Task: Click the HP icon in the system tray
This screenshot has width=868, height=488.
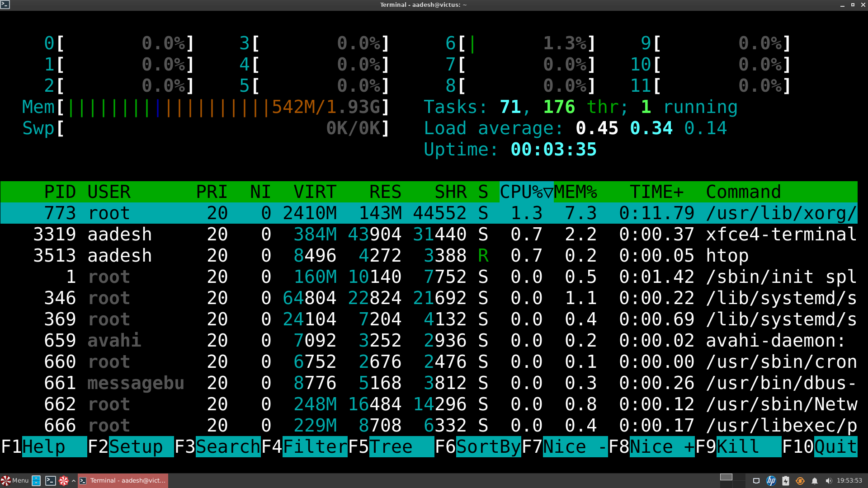Action: [x=771, y=480]
